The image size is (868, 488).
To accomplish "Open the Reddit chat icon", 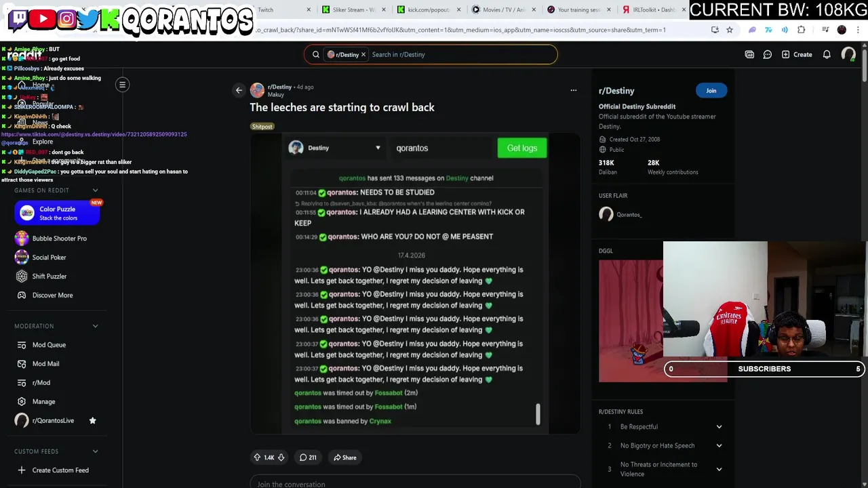I will click(x=768, y=54).
